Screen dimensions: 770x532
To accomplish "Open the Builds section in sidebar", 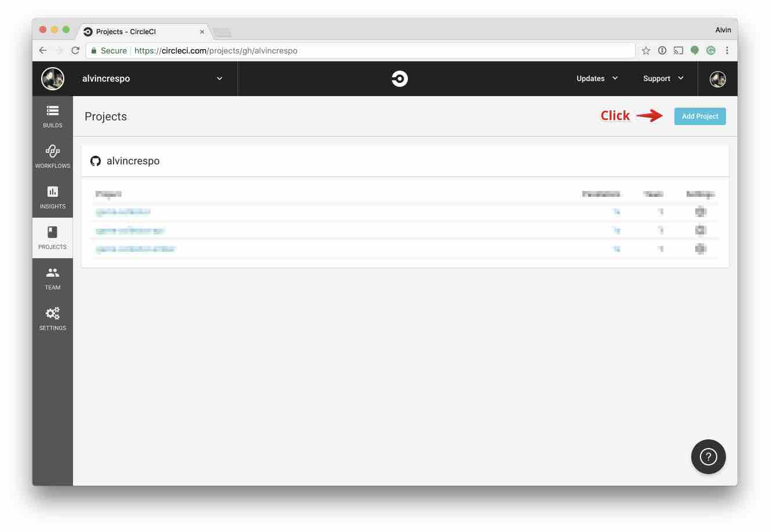I will click(53, 116).
